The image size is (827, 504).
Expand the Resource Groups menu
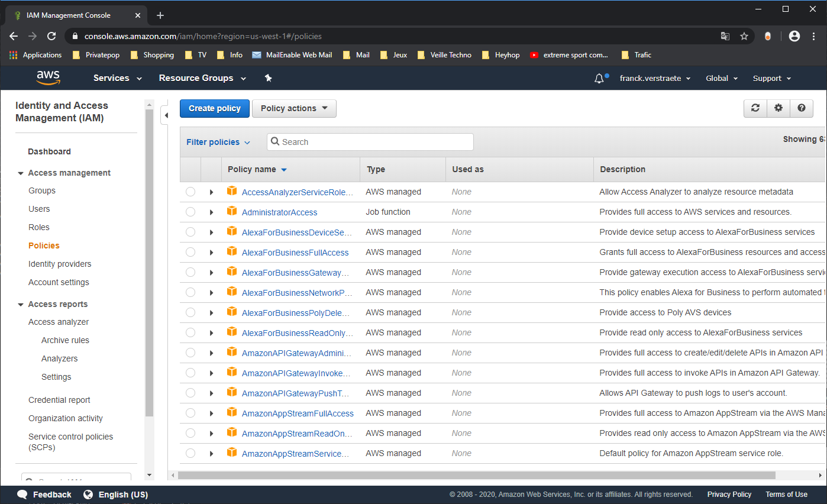point(202,78)
